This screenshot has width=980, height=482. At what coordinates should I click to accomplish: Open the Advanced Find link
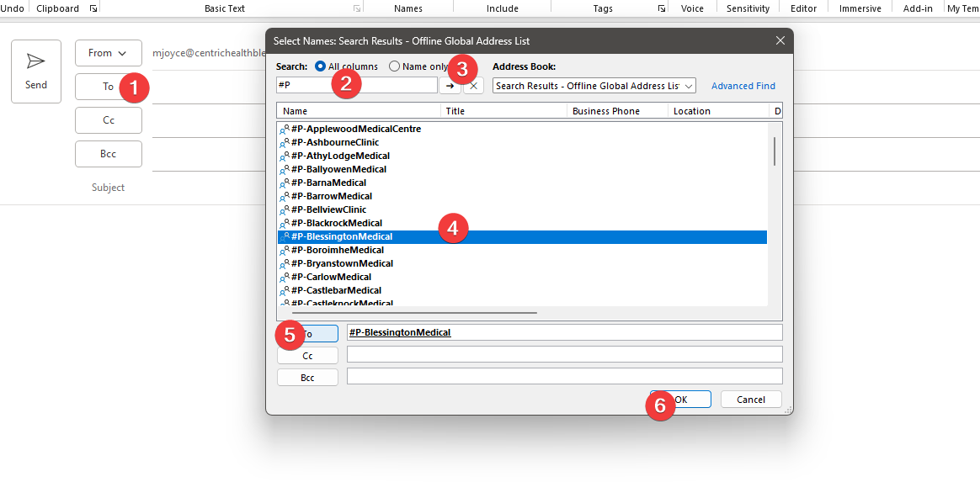[x=743, y=86]
